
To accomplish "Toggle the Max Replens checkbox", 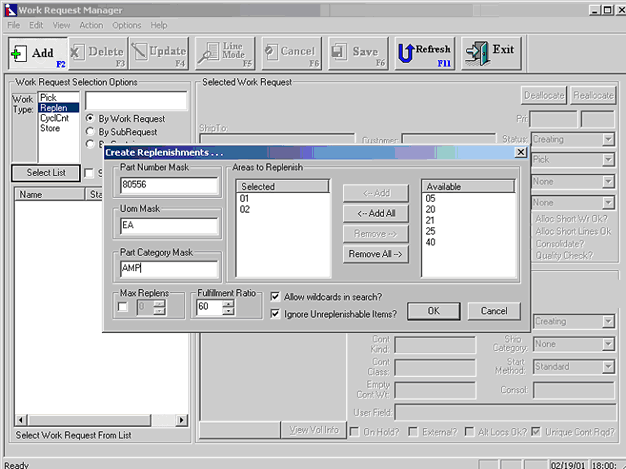I will tap(123, 307).
